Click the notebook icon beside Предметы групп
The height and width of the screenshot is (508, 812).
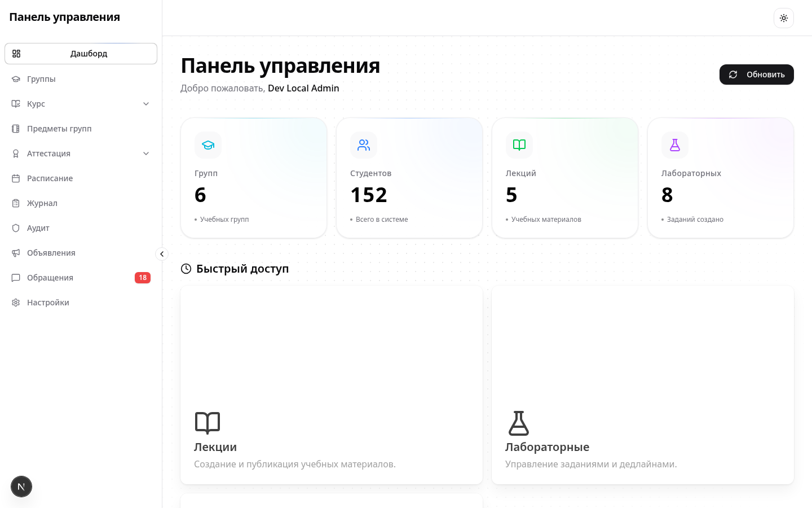tap(16, 129)
